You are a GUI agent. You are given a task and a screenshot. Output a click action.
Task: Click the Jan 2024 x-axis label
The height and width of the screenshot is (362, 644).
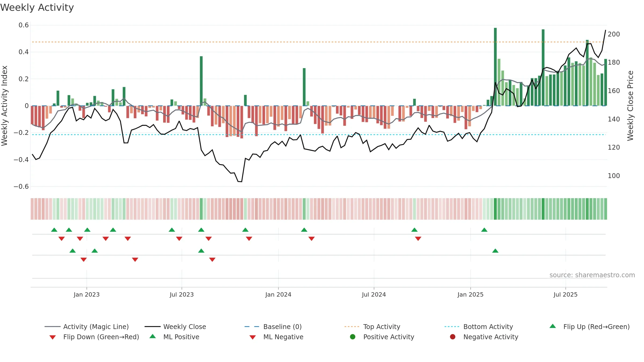click(x=278, y=294)
